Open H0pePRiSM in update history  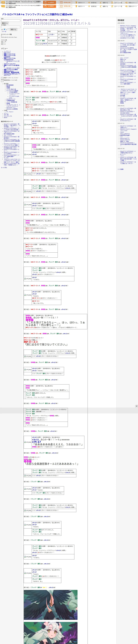[123, 46]
